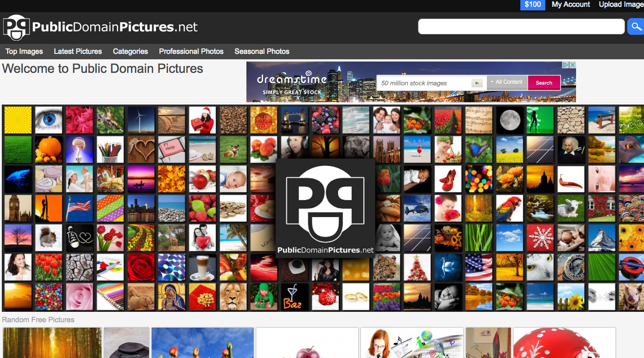Image resolution: width=644 pixels, height=358 pixels.
Task: Open the piglet thumbnail
Action: pos(631,296)
